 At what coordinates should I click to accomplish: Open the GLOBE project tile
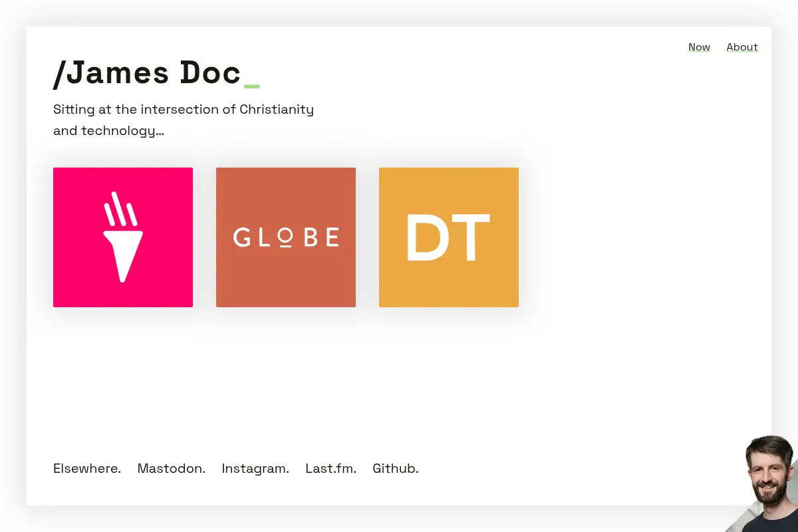[286, 237]
